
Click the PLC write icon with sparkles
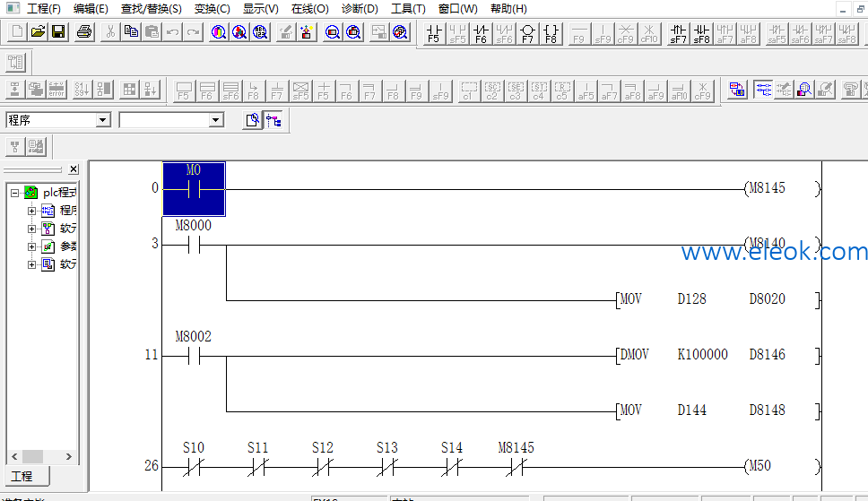pos(306,31)
